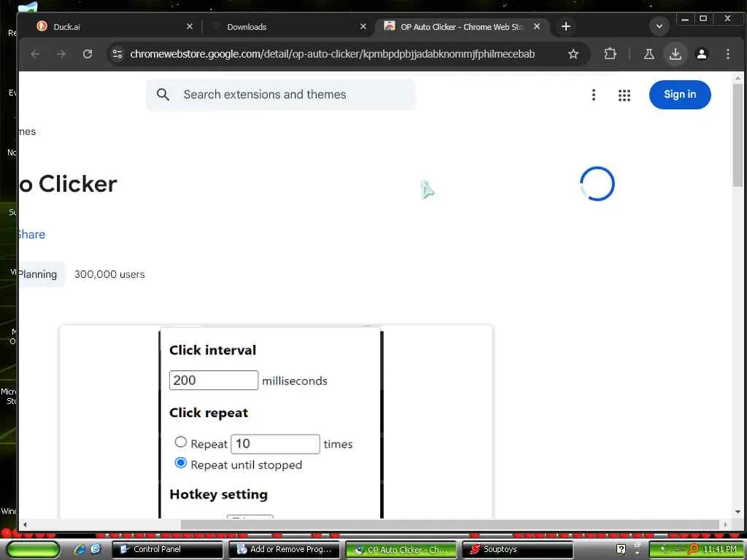This screenshot has height=560, width=747.
Task: Click horizontal scrollbar thumb
Action: point(449,524)
